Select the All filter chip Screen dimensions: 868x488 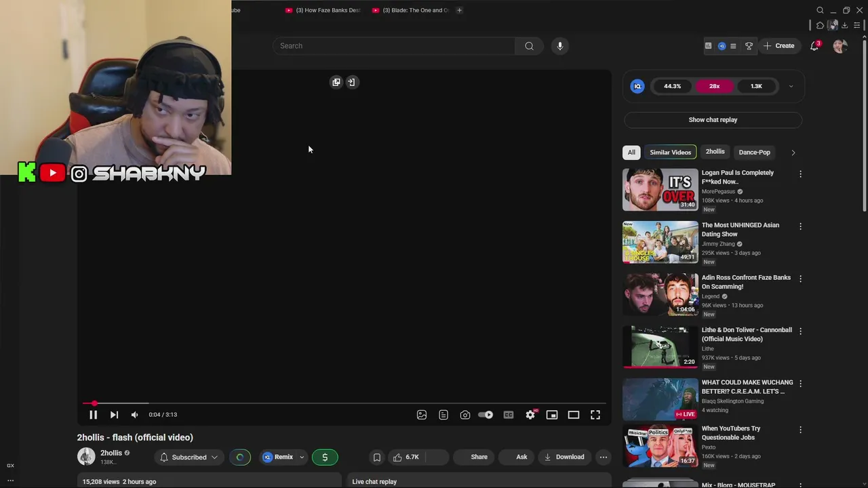(x=631, y=152)
